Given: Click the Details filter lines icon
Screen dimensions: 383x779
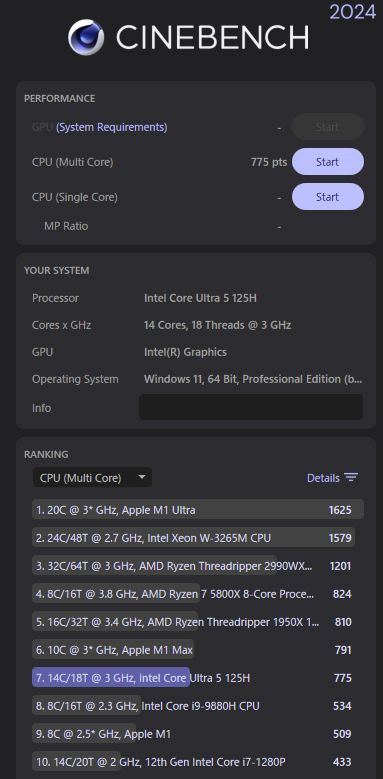Looking at the screenshot, I should pos(351,478).
